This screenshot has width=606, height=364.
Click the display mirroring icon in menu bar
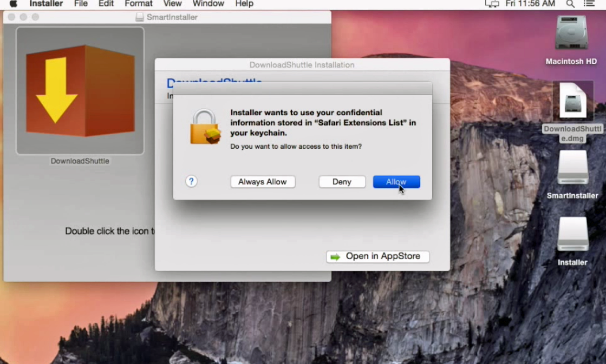492,4
